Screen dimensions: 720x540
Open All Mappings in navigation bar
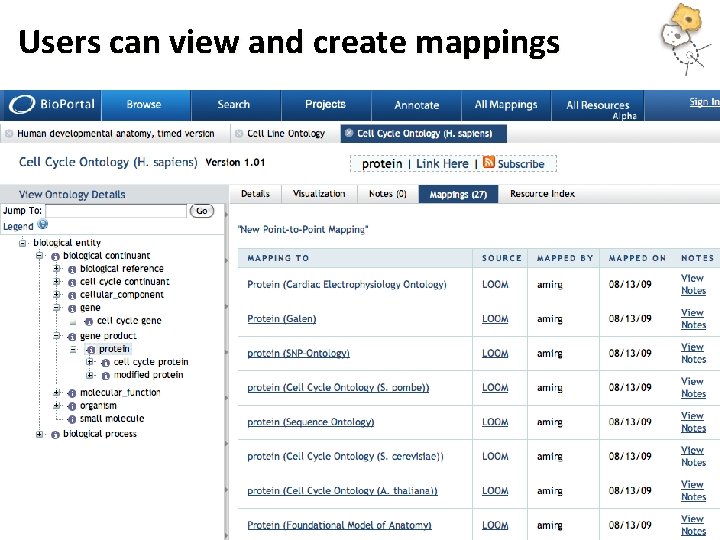(506, 105)
